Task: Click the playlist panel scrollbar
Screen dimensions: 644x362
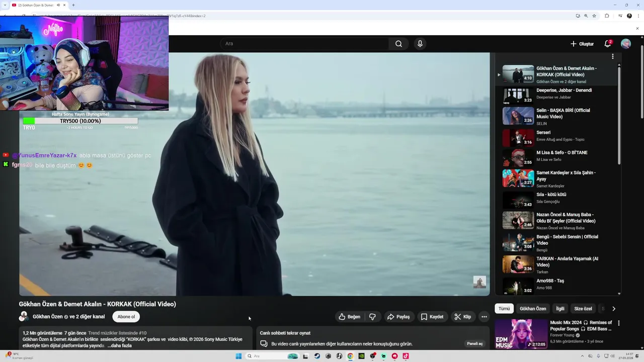Action: click(619, 115)
